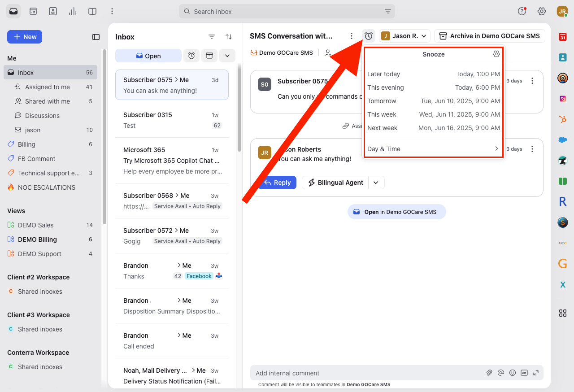Open the split layout view icon in top bar

(92, 11)
